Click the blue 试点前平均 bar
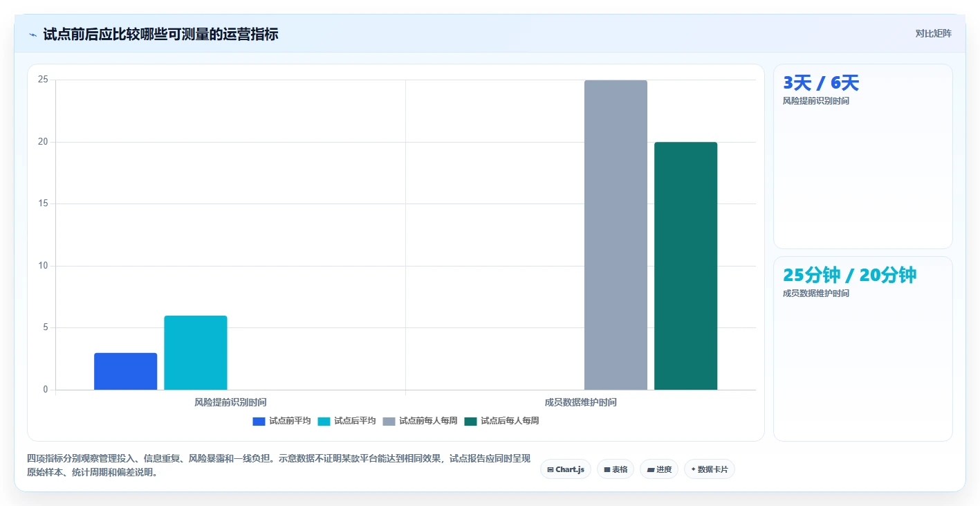The width and height of the screenshot is (980, 506). [126, 372]
